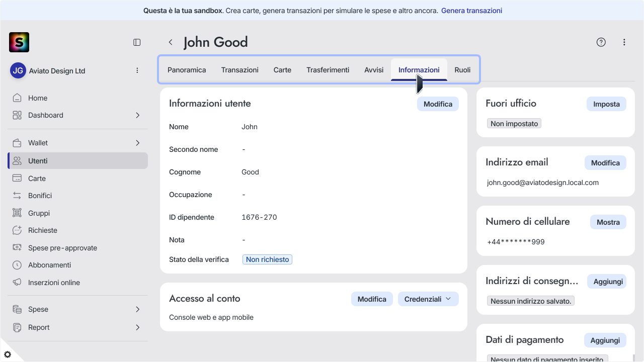Click Imposta for Fuori ufficio
The image size is (644, 362).
tap(606, 104)
